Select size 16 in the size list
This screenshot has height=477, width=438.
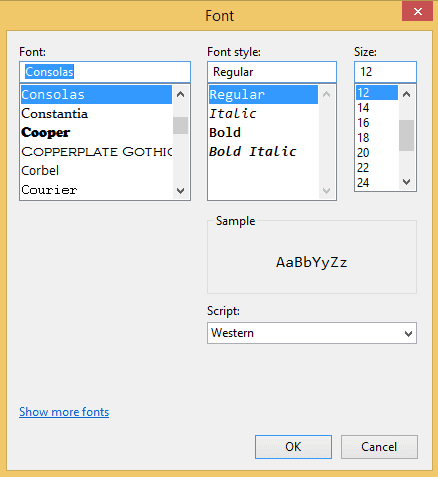[377, 123]
